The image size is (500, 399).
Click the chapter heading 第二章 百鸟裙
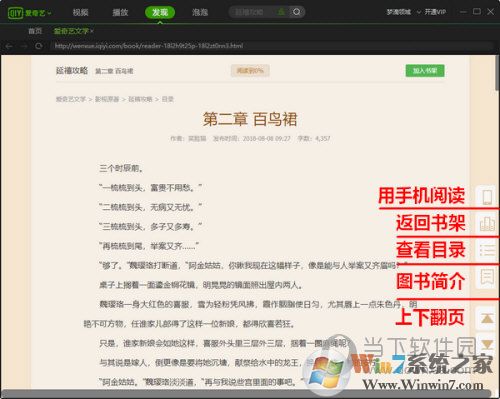click(x=250, y=119)
